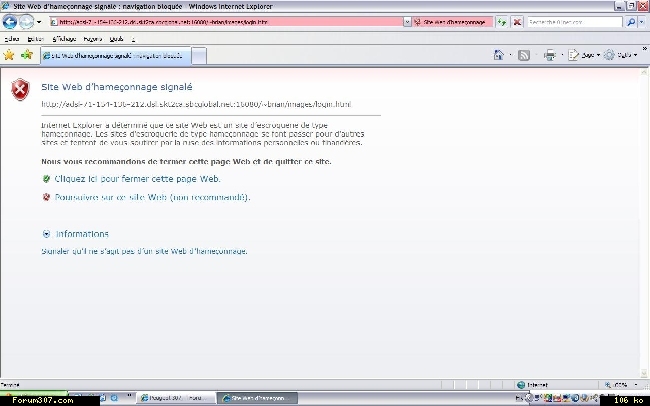Open the gear Outils menu in command bar

(621, 55)
